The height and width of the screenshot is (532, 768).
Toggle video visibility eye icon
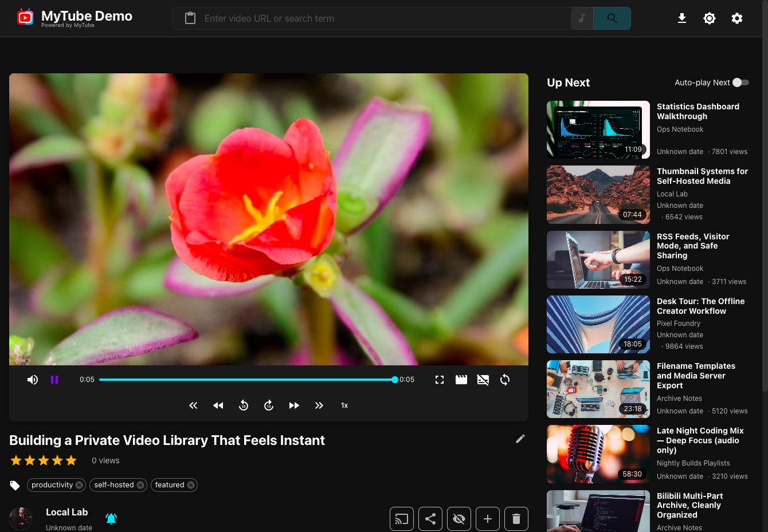pyautogui.click(x=459, y=519)
